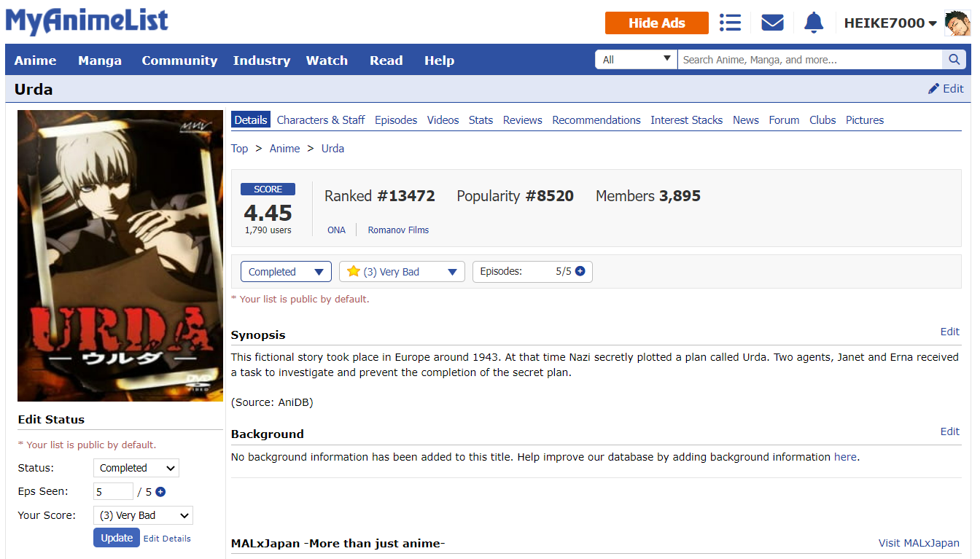Switch to the Characters & Staff tab
This screenshot has height=559, width=980.
pos(321,120)
